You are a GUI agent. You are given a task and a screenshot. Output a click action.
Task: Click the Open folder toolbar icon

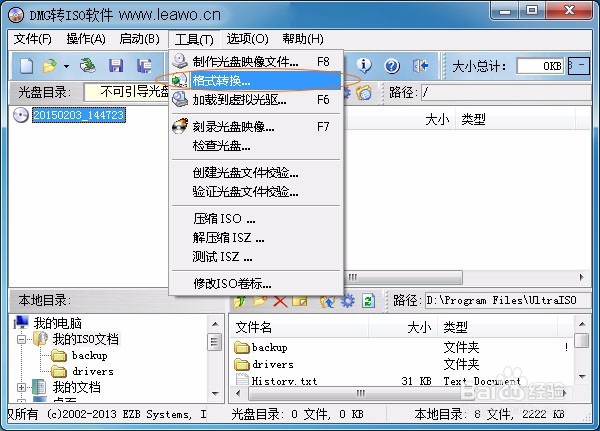pyautogui.click(x=50, y=66)
